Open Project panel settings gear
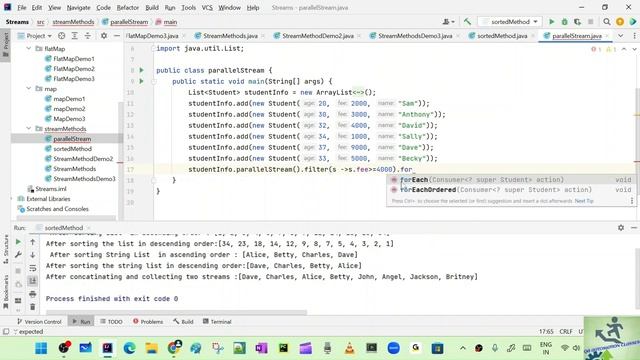This screenshot has width=640, height=360. [x=104, y=36]
